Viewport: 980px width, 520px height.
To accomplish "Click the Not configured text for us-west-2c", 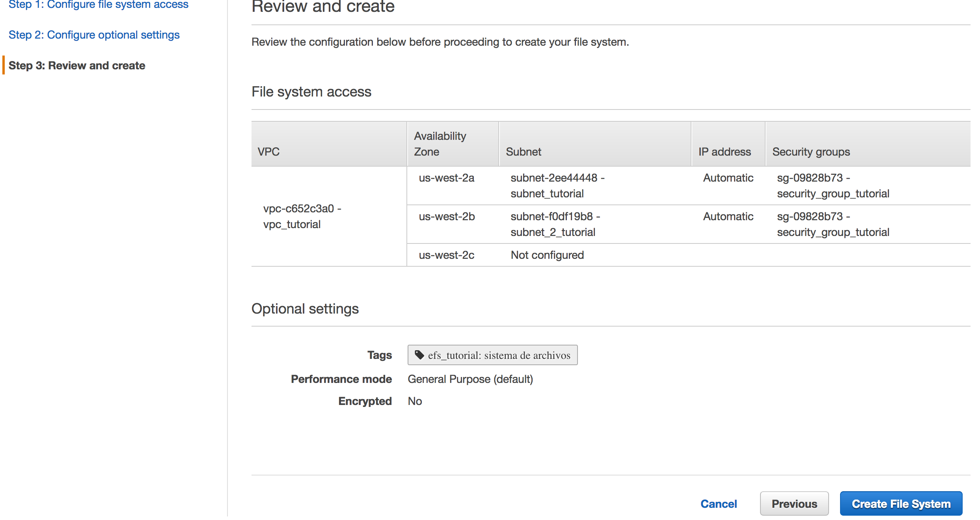I will [547, 255].
